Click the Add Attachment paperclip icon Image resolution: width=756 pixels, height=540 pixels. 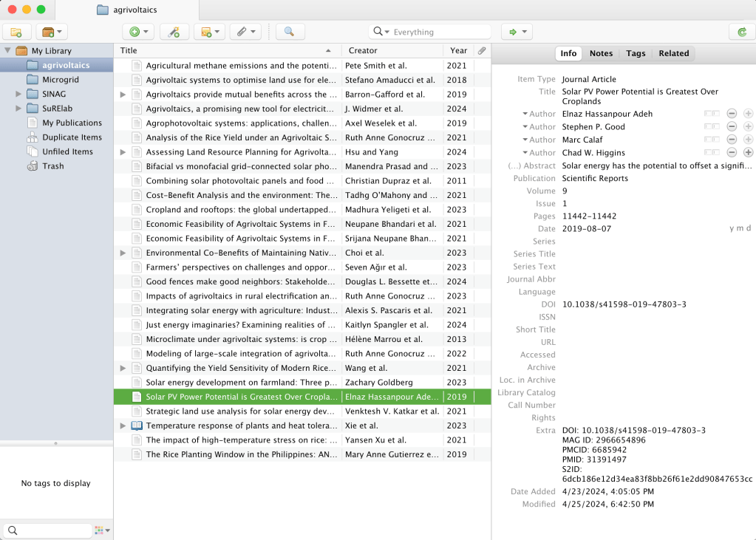click(245, 32)
